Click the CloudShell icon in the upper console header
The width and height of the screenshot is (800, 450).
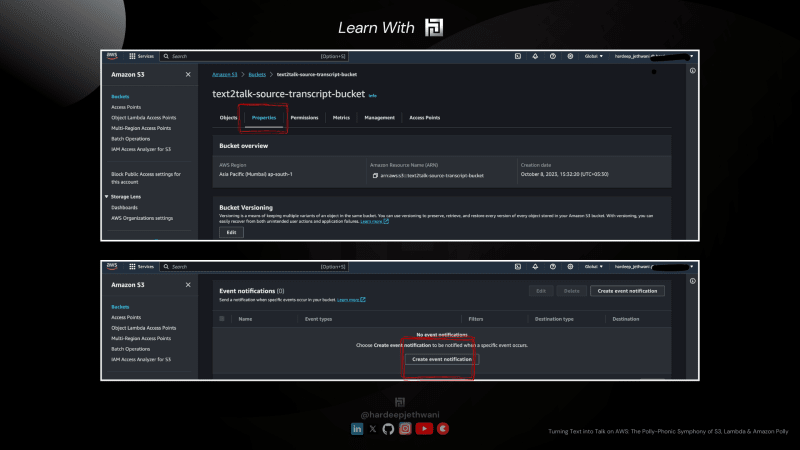point(517,56)
